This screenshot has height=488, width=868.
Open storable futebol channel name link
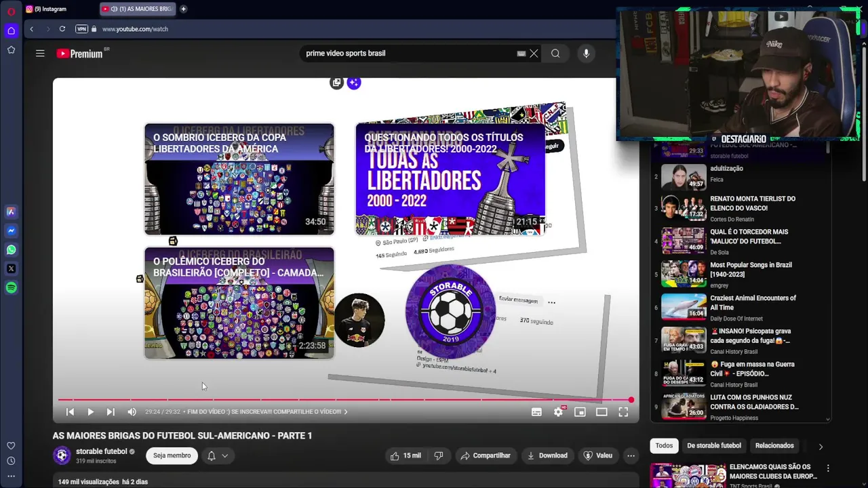[x=102, y=451]
